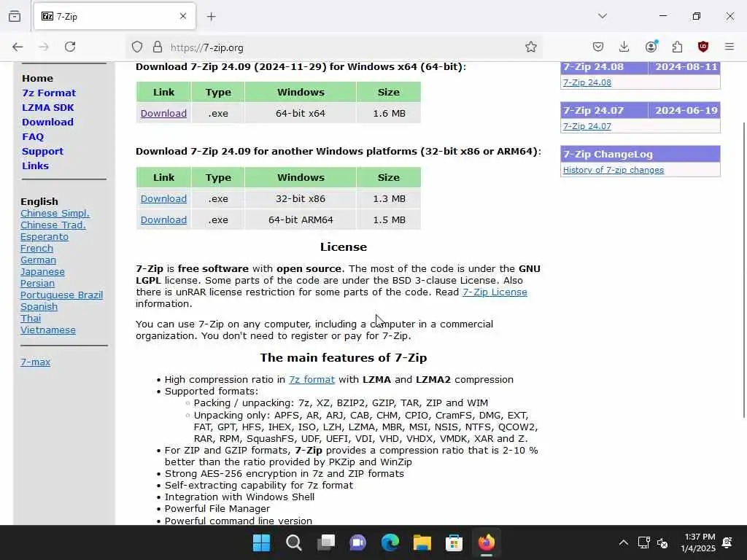
Task: Open a new tab with plus button
Action: [x=212, y=17]
